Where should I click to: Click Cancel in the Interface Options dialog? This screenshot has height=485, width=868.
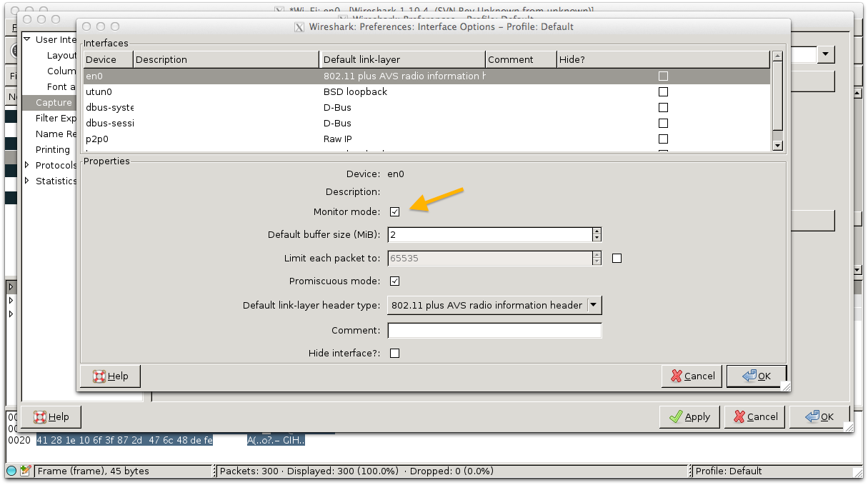point(692,376)
